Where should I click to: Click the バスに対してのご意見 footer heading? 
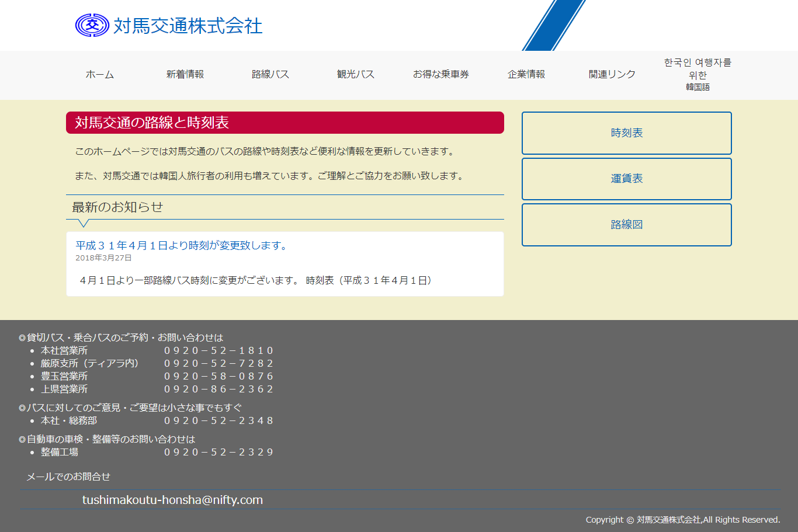[130, 408]
